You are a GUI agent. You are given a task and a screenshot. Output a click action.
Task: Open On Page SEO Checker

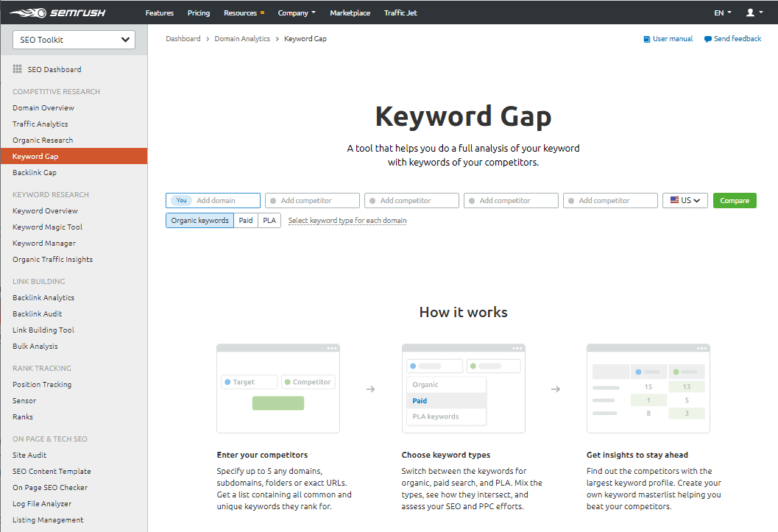click(50, 487)
